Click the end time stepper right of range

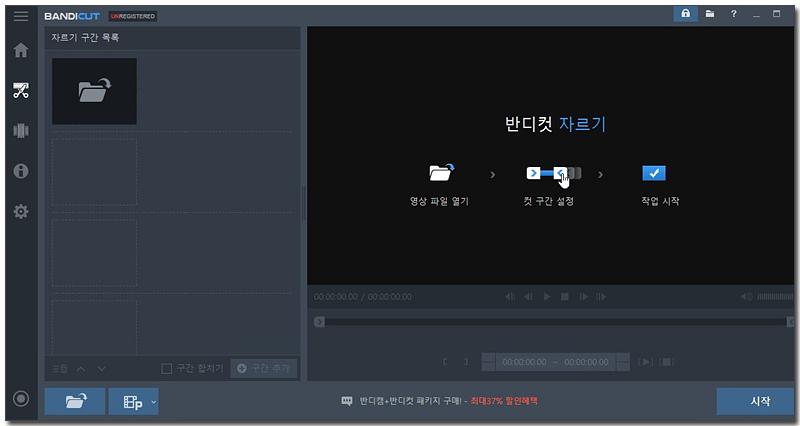click(x=623, y=362)
